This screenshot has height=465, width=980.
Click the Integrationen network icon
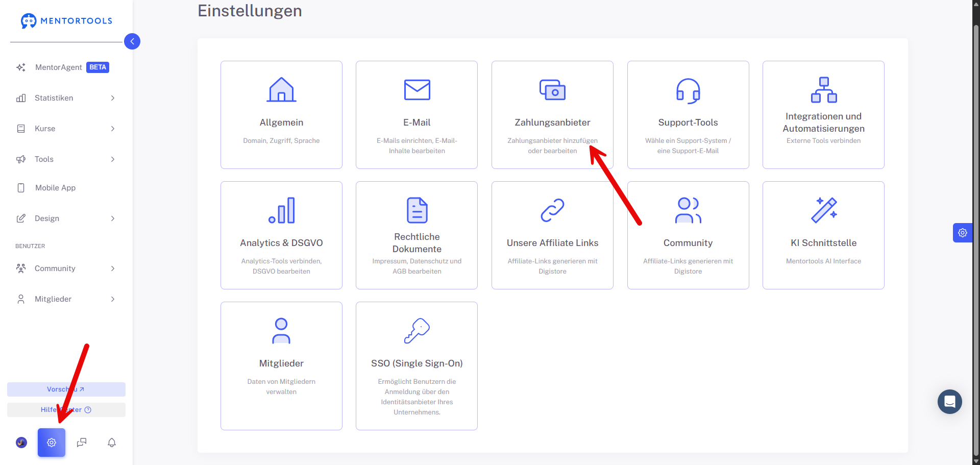pyautogui.click(x=824, y=90)
